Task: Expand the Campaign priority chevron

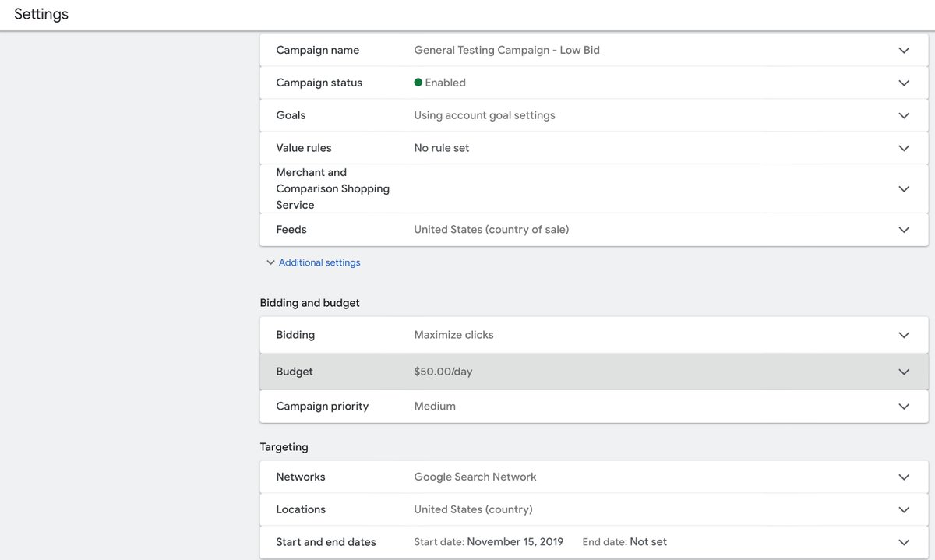Action: (904, 407)
